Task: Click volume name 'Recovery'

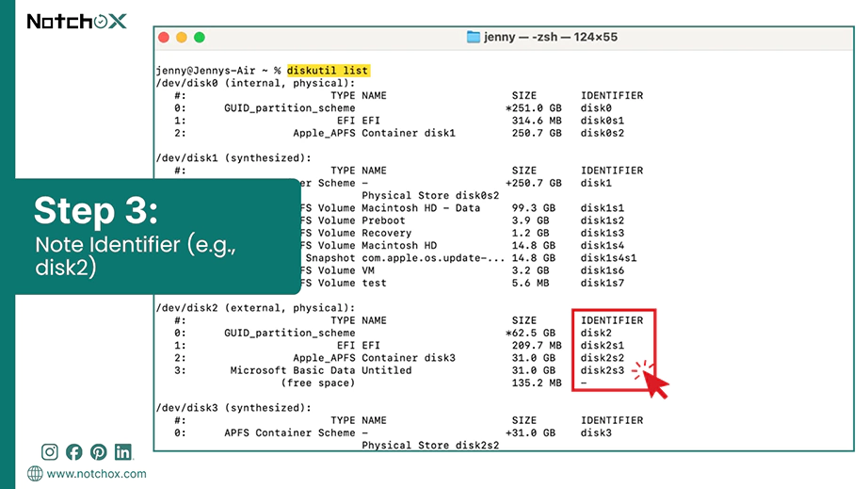Action: coord(387,233)
